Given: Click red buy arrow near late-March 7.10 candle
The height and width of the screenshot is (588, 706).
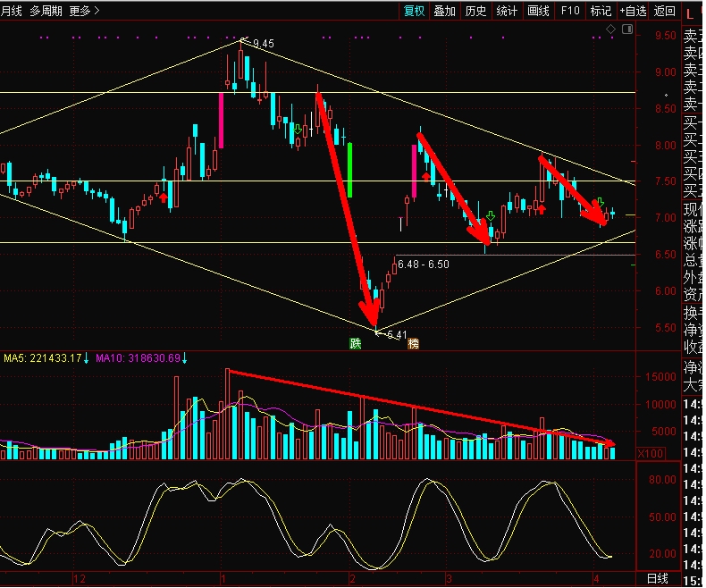Looking at the screenshot, I should click(542, 209).
